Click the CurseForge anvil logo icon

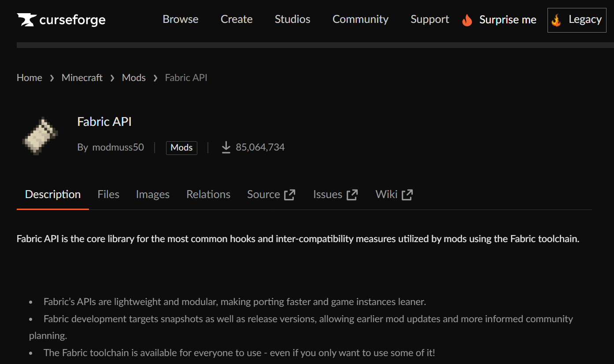click(26, 20)
